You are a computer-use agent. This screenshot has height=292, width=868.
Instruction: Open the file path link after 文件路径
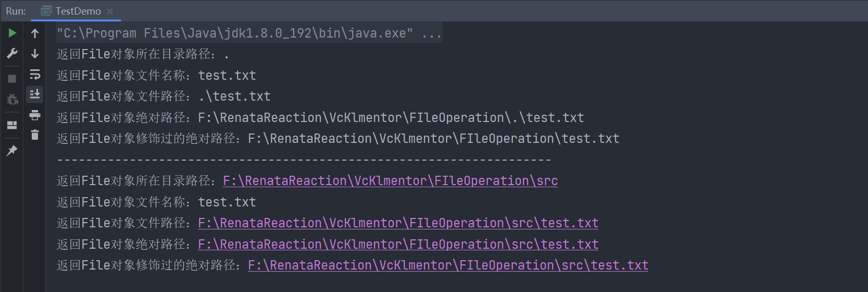(x=398, y=223)
